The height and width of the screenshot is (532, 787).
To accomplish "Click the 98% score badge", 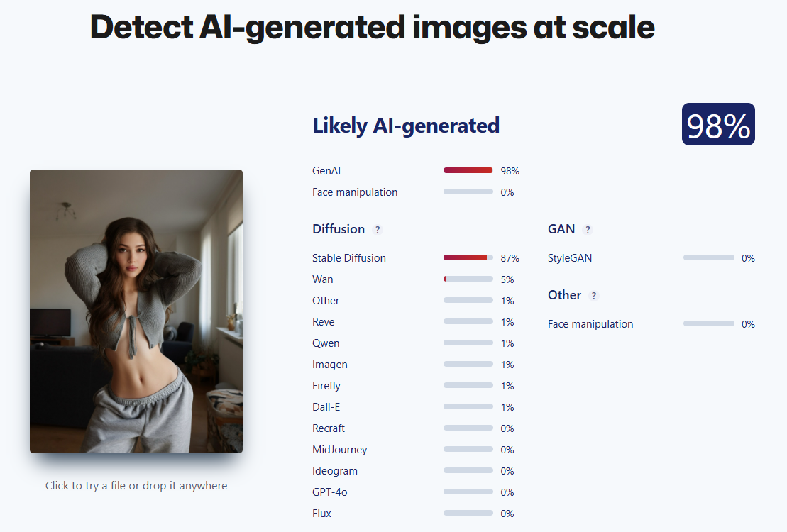I will coord(718,125).
